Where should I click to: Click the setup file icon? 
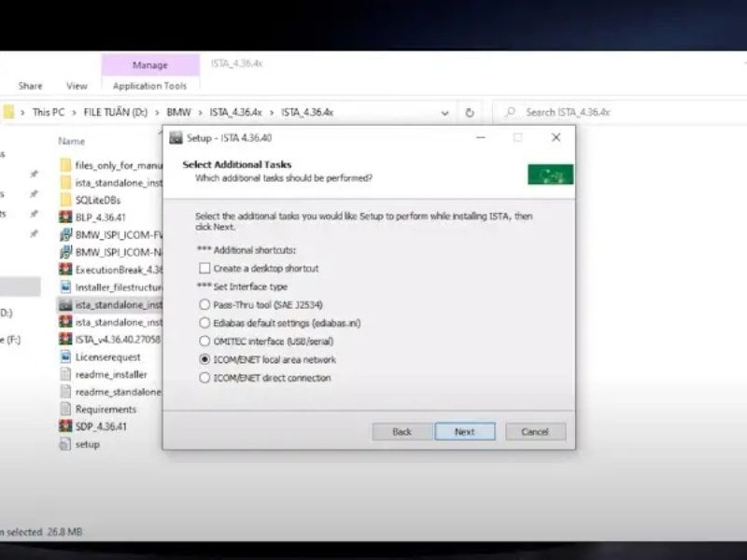click(65, 444)
